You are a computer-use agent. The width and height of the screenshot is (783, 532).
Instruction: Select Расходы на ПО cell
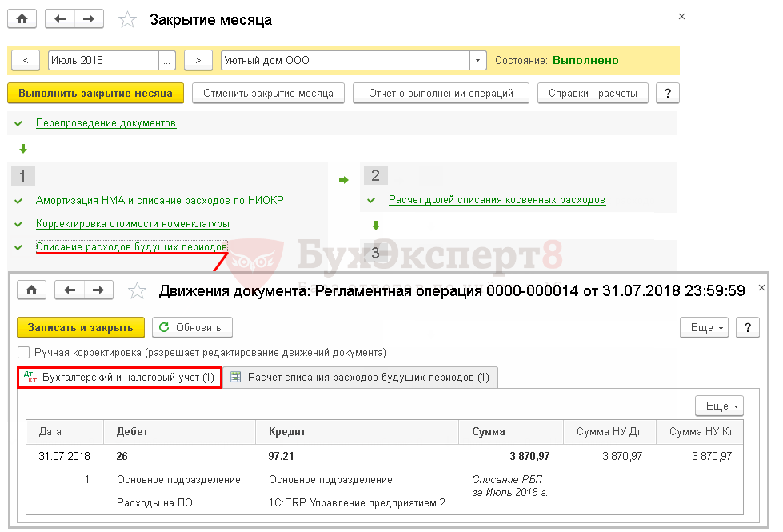click(155, 502)
